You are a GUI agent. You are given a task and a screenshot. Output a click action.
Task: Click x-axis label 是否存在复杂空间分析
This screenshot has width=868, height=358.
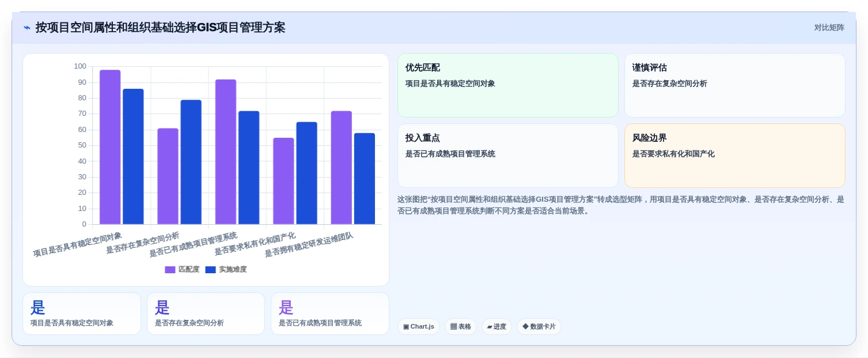(x=143, y=243)
